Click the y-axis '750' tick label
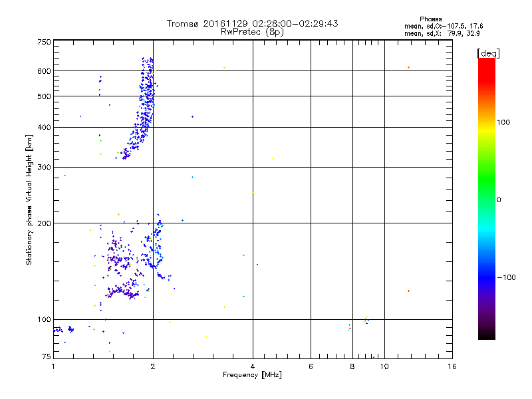 (44, 42)
